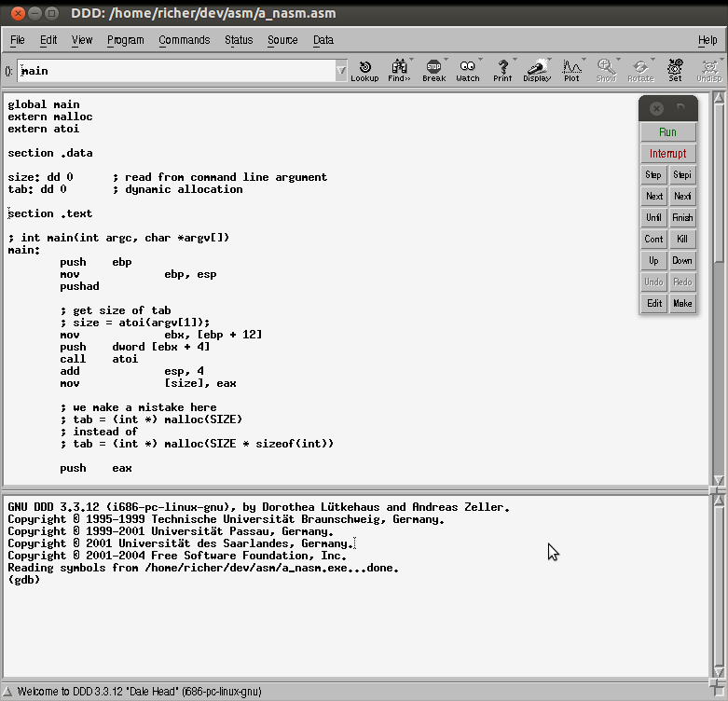The image size is (728, 701).
Task: Click the Cont button
Action: 653,239
